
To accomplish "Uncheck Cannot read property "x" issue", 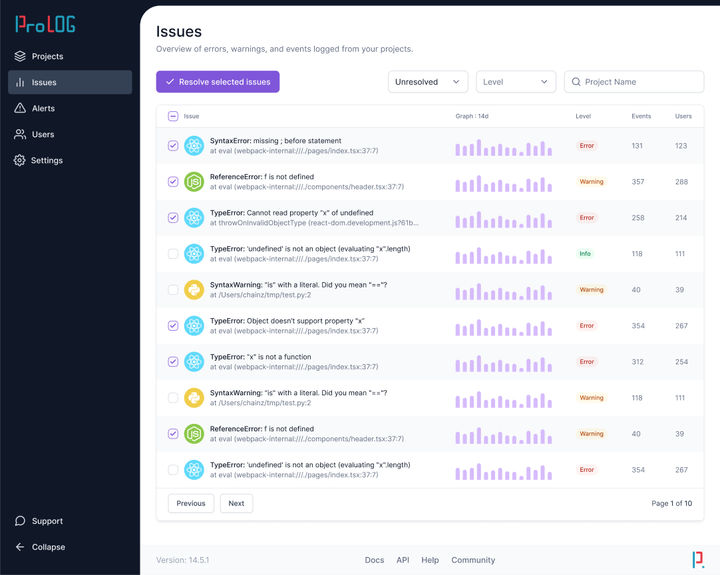I will (173, 218).
